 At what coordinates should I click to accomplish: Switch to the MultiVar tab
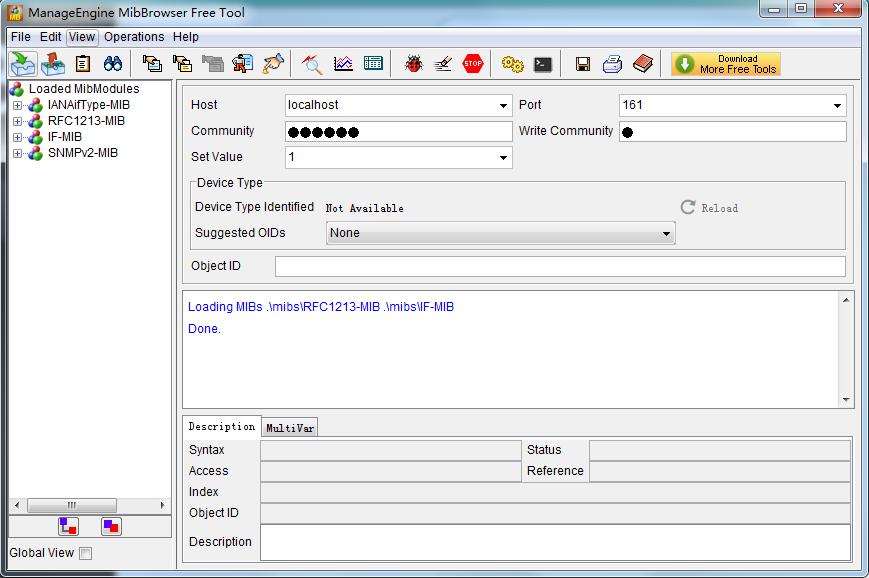pos(290,428)
